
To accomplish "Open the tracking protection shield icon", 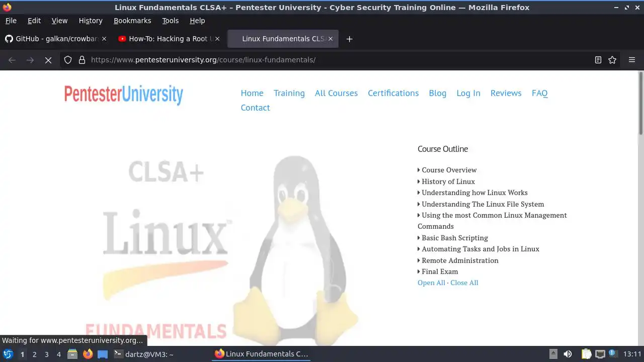I will click(x=68, y=60).
